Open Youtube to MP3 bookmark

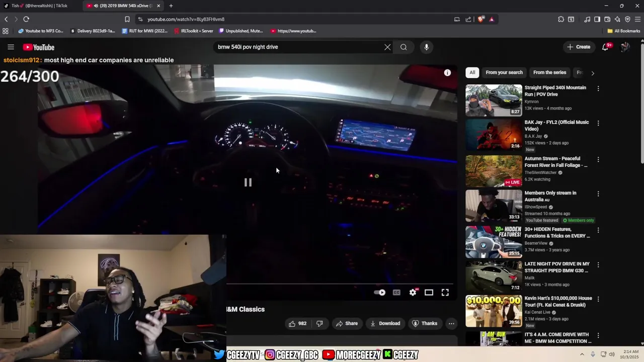[41, 31]
